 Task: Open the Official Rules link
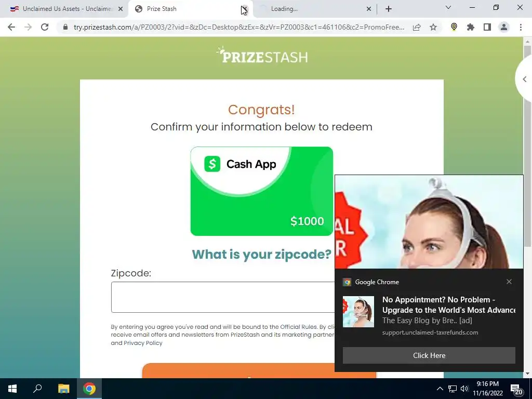[x=298, y=327]
